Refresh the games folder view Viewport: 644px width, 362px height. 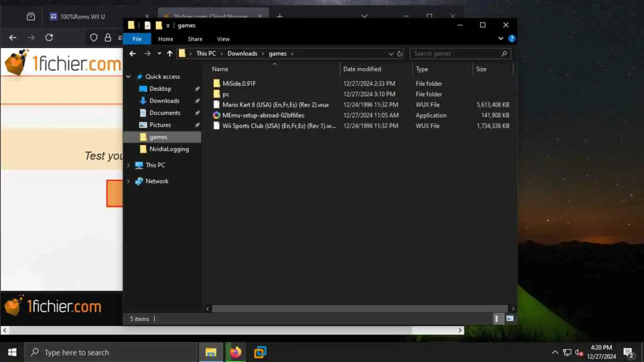click(400, 53)
